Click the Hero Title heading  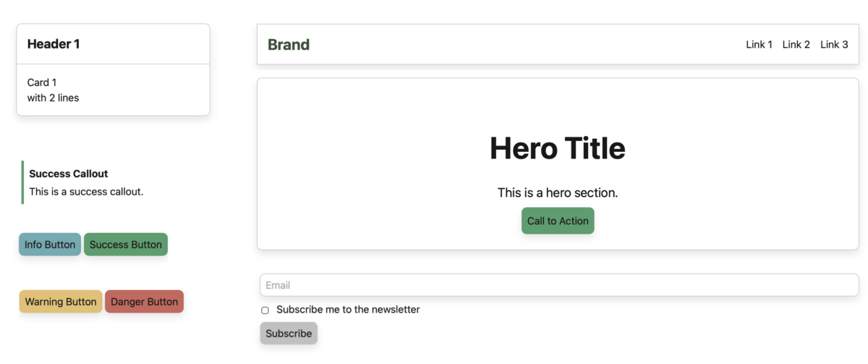557,148
